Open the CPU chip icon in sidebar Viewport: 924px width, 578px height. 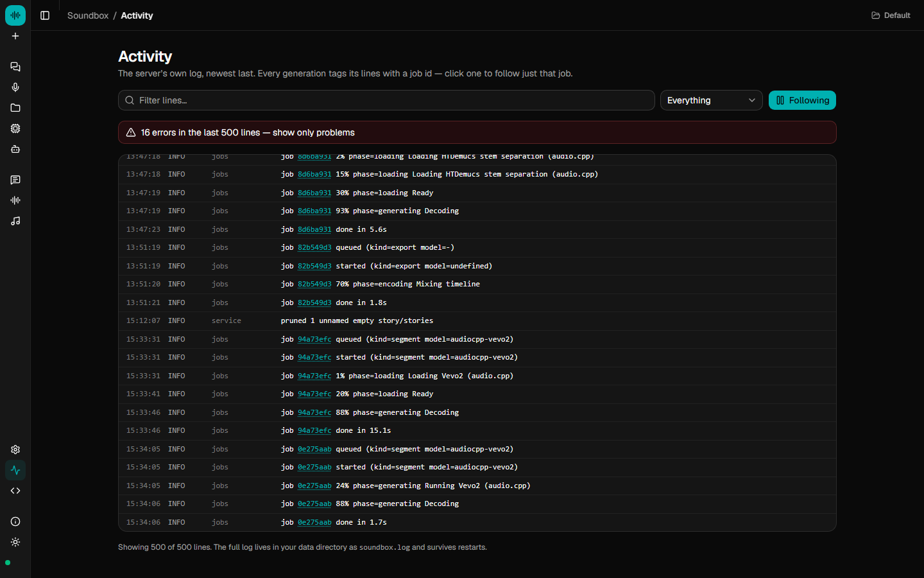15,128
